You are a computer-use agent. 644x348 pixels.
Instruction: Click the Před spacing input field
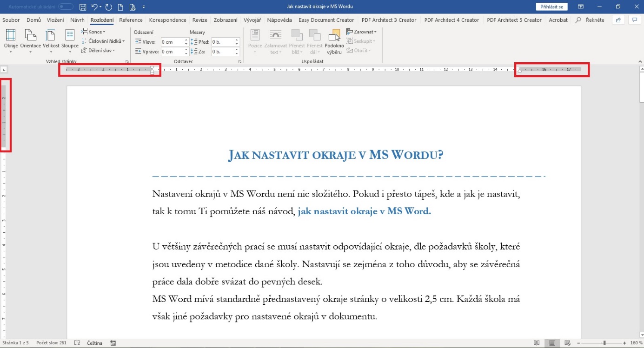click(x=223, y=41)
